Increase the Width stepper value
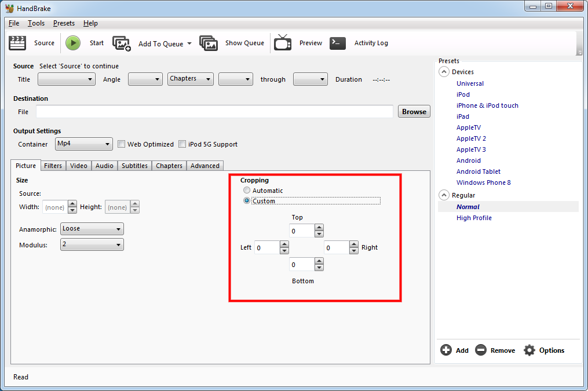This screenshot has height=391, width=588. click(72, 203)
